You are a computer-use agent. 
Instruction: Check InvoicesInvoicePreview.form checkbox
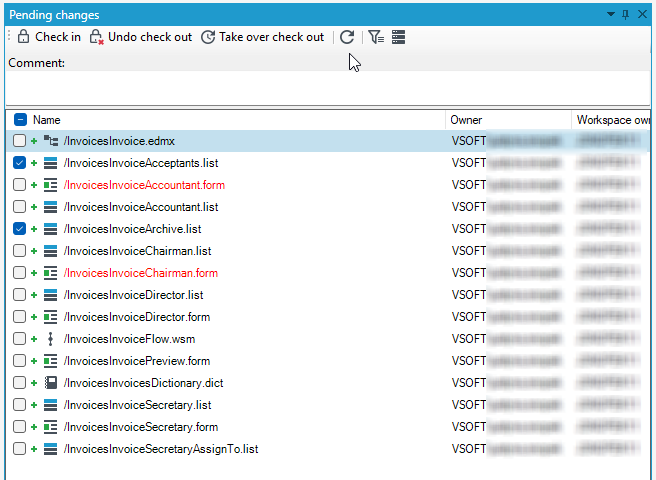coord(19,360)
